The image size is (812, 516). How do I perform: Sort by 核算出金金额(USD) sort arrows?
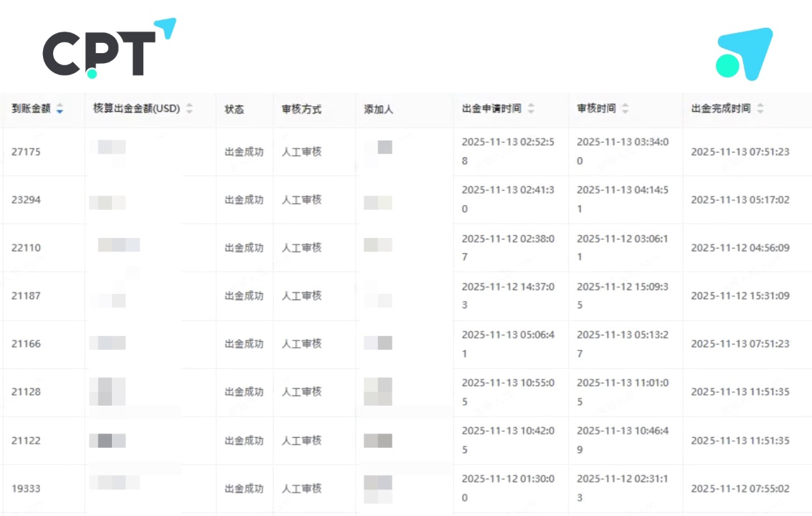tap(189, 108)
